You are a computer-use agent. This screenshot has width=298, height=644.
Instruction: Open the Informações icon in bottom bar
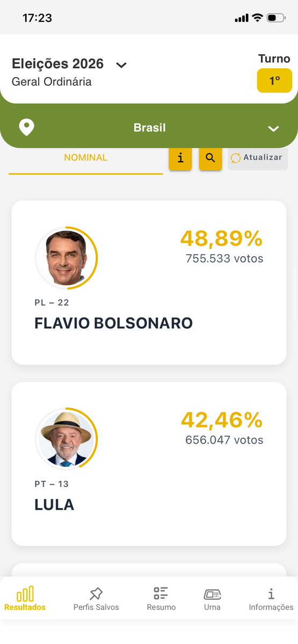pyautogui.click(x=271, y=594)
